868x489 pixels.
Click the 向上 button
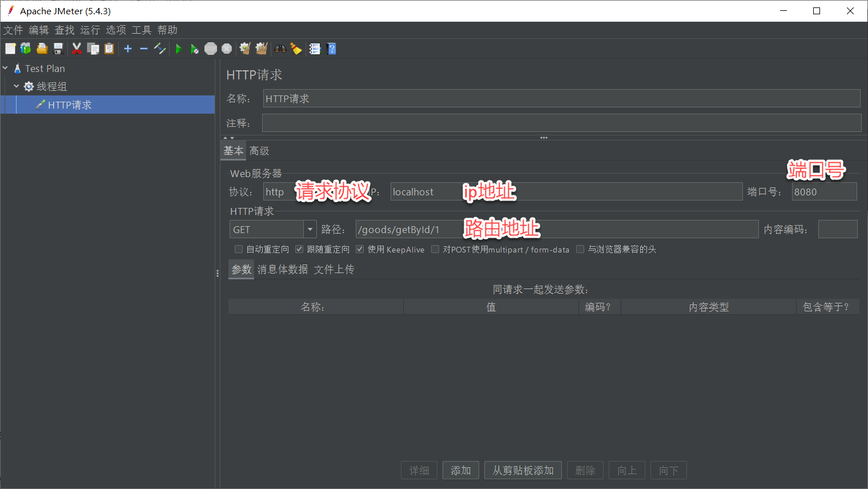(x=627, y=471)
